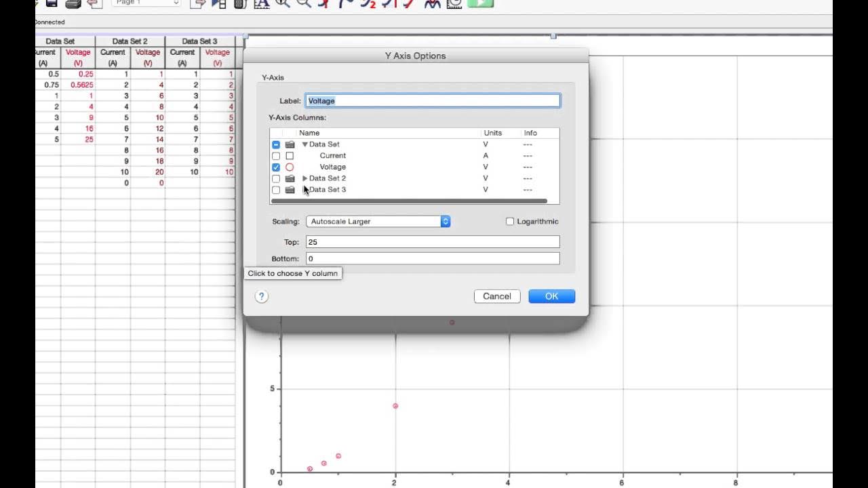Click the Save disk icon in the toolbar
The height and width of the screenshot is (488, 868).
point(52,3)
